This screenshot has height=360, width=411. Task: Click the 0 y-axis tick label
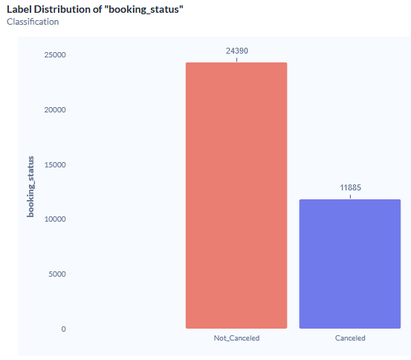pyautogui.click(x=63, y=329)
